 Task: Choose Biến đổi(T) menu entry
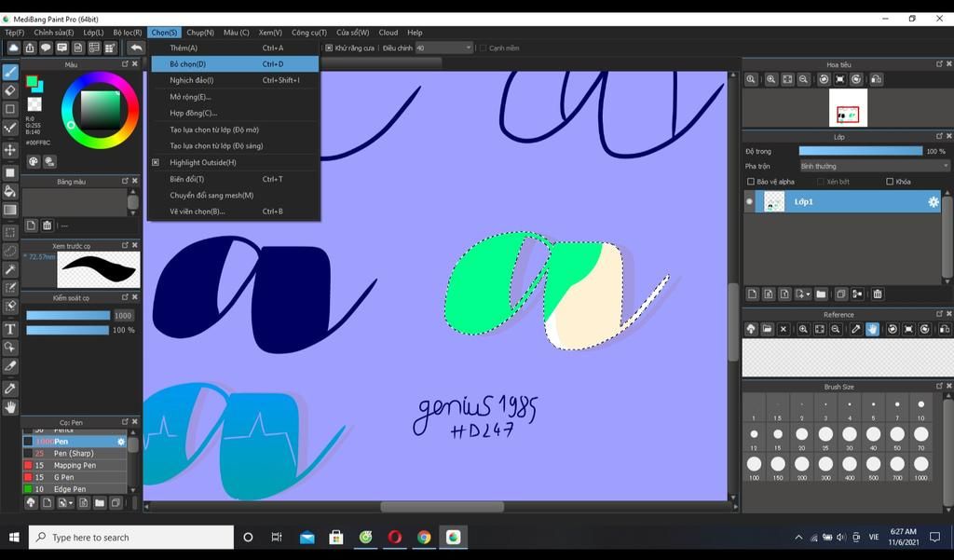(x=234, y=179)
